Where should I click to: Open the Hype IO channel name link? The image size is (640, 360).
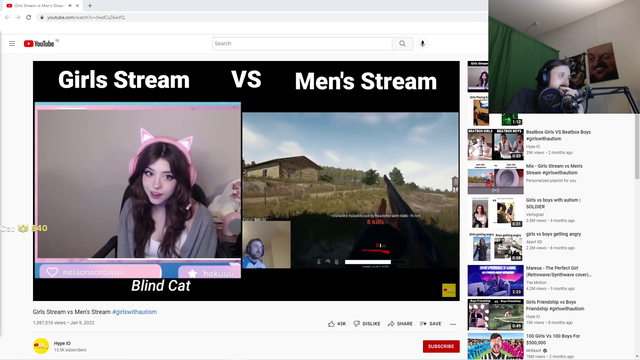tap(62, 343)
